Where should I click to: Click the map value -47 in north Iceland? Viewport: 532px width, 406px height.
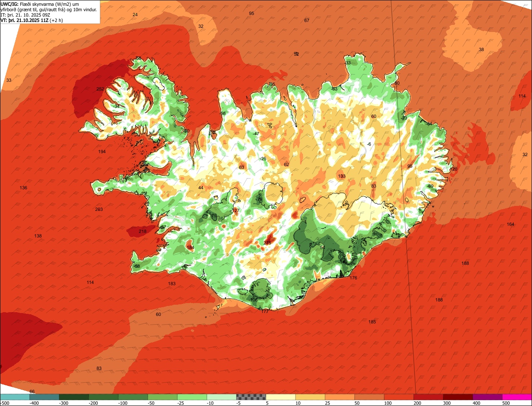[x=256, y=134]
